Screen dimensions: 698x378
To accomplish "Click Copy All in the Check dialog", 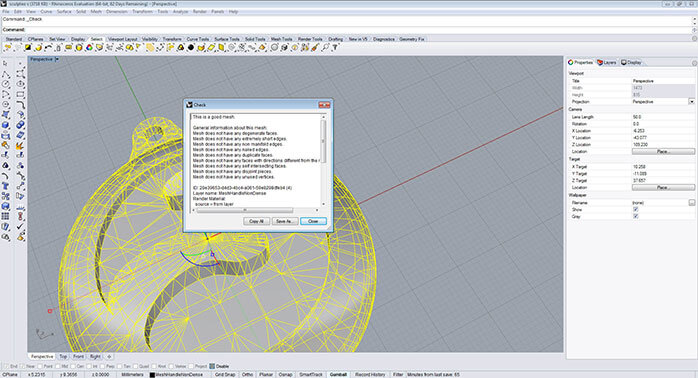I will 256,221.
